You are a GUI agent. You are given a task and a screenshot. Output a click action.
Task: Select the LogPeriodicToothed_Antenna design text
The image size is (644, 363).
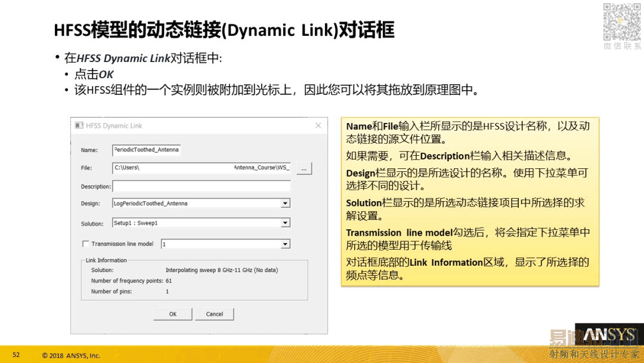[150, 203]
